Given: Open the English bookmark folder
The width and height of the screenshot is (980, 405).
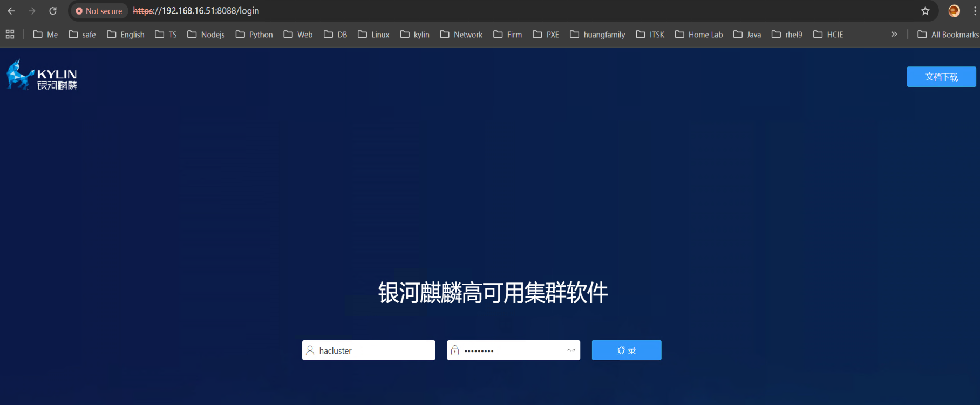Looking at the screenshot, I should [x=126, y=35].
